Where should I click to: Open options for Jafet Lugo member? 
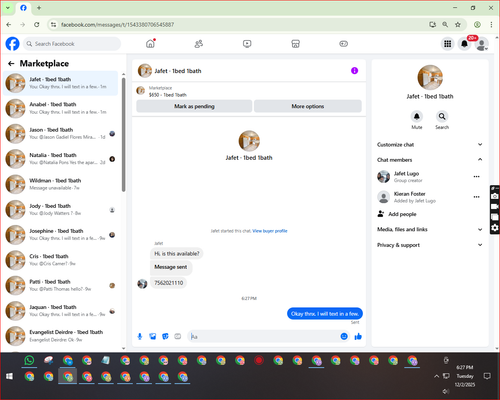(477, 177)
